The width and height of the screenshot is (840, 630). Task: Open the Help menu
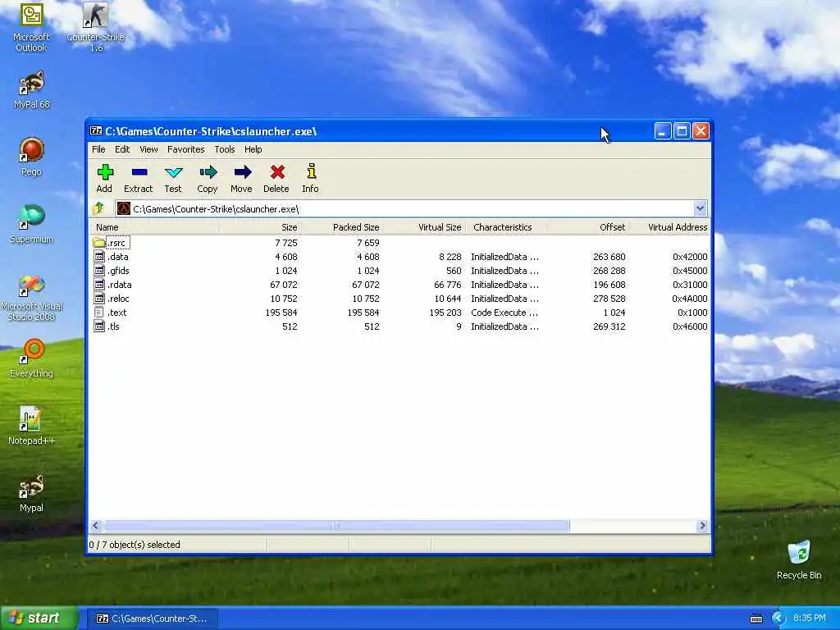click(253, 149)
